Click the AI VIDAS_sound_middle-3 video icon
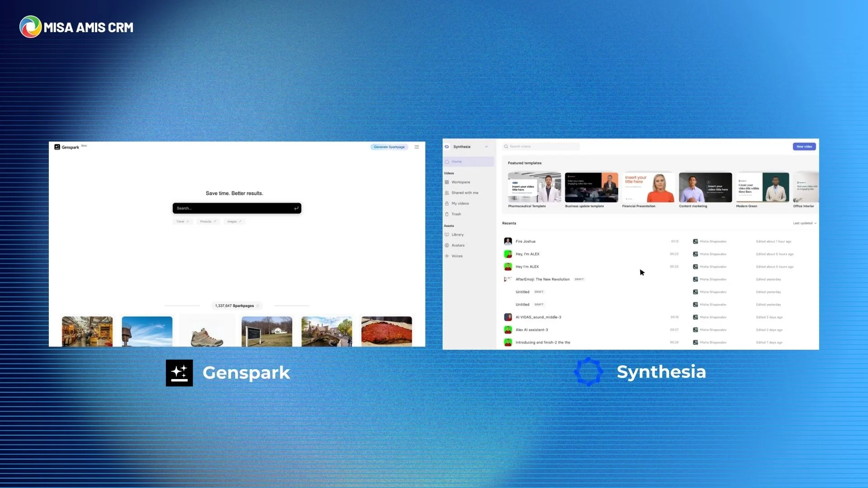Image resolution: width=868 pixels, height=488 pixels. tap(508, 317)
